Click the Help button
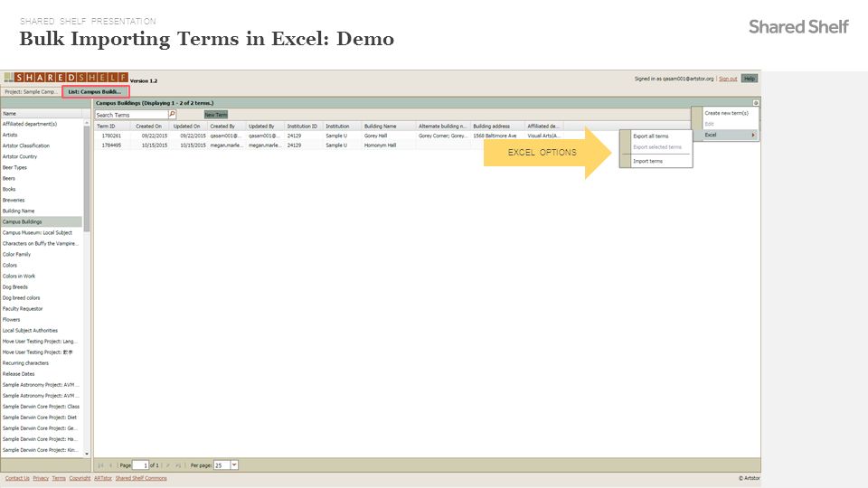Image resolution: width=868 pixels, height=488 pixels. click(x=749, y=79)
